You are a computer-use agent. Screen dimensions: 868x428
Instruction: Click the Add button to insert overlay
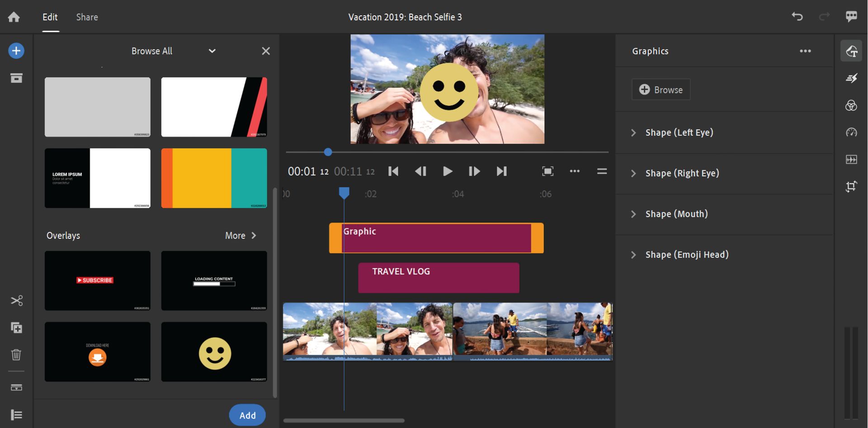coord(247,414)
